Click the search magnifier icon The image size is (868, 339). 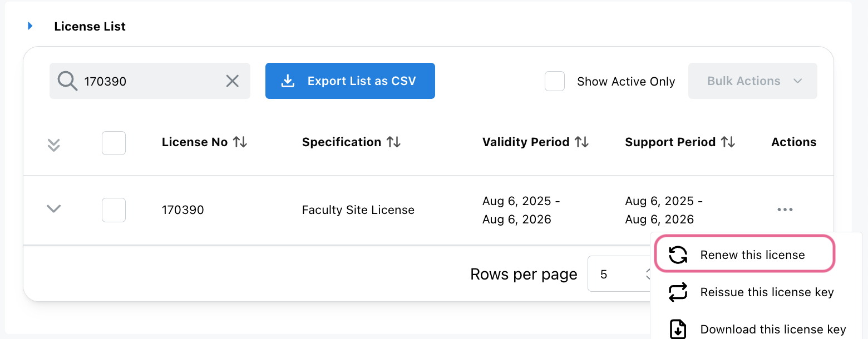tap(67, 81)
